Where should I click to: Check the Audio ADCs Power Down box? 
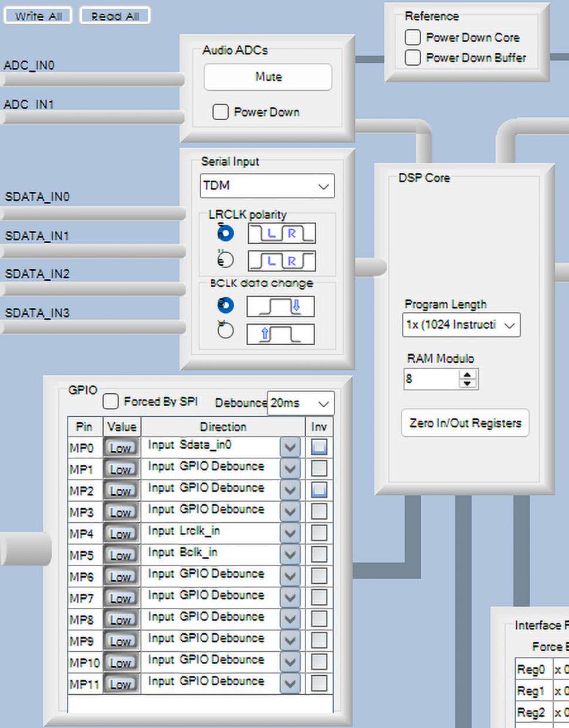point(221,112)
